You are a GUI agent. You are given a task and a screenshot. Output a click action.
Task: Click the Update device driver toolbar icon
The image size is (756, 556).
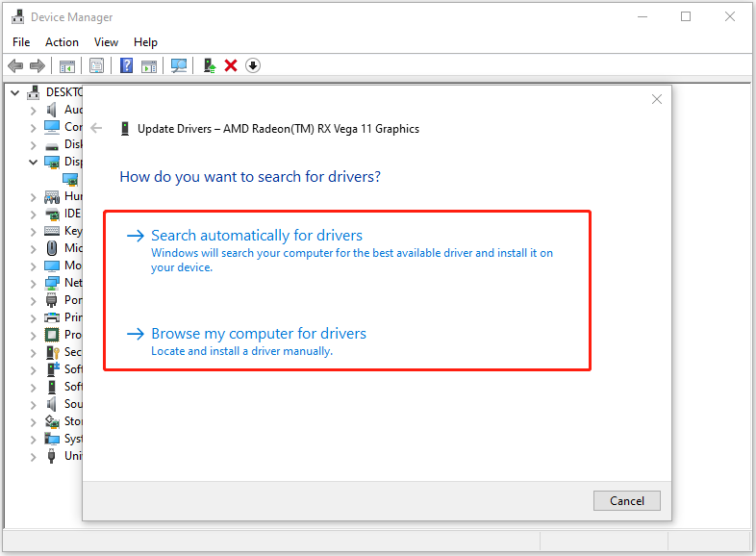(210, 65)
